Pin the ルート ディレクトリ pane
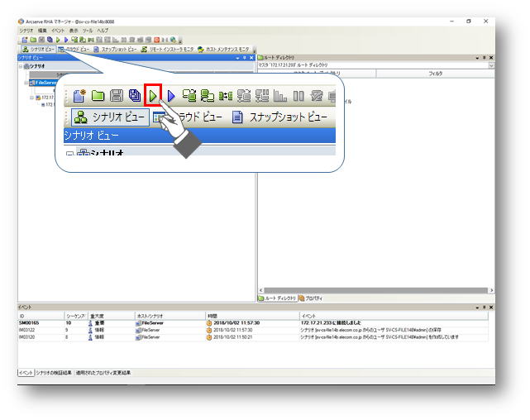 (485, 58)
